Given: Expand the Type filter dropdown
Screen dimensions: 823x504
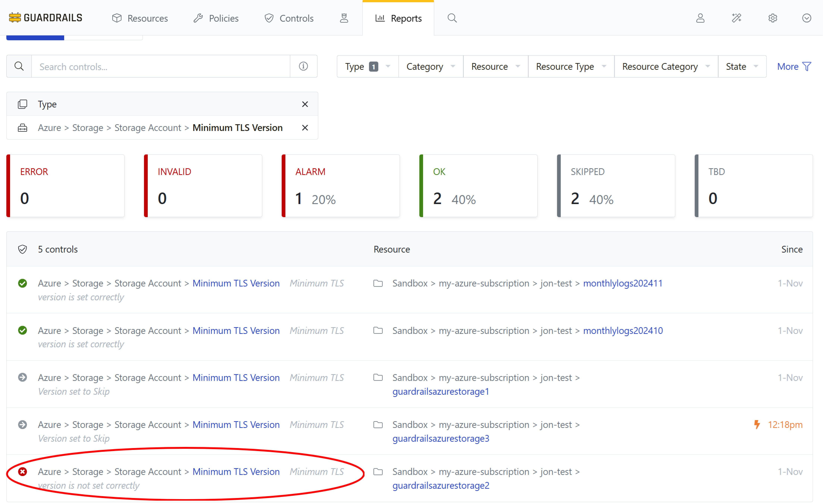Looking at the screenshot, I should coord(367,66).
